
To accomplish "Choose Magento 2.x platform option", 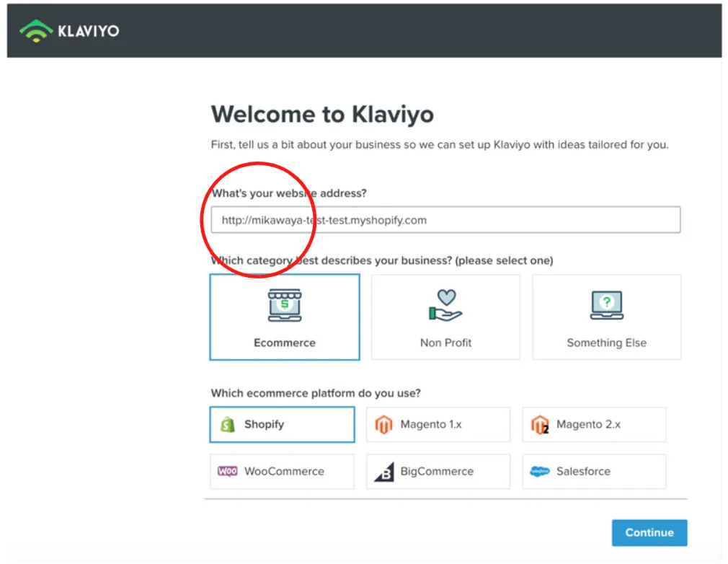I will click(594, 425).
